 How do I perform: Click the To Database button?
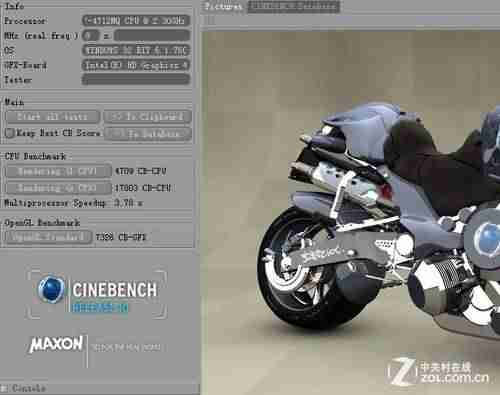tap(148, 134)
